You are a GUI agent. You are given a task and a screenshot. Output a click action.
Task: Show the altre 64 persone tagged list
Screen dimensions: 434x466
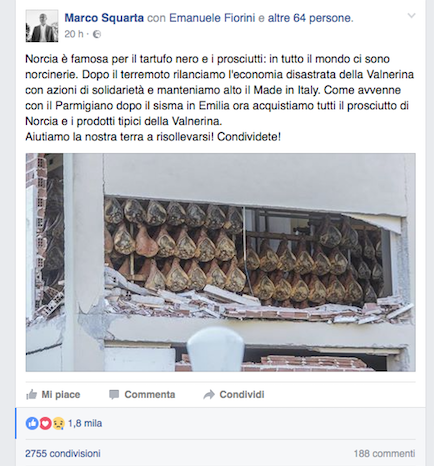310,18
